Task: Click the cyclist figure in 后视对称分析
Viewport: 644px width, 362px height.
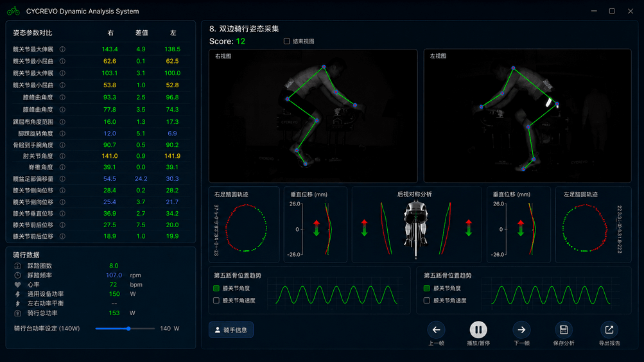Action: coord(416,229)
